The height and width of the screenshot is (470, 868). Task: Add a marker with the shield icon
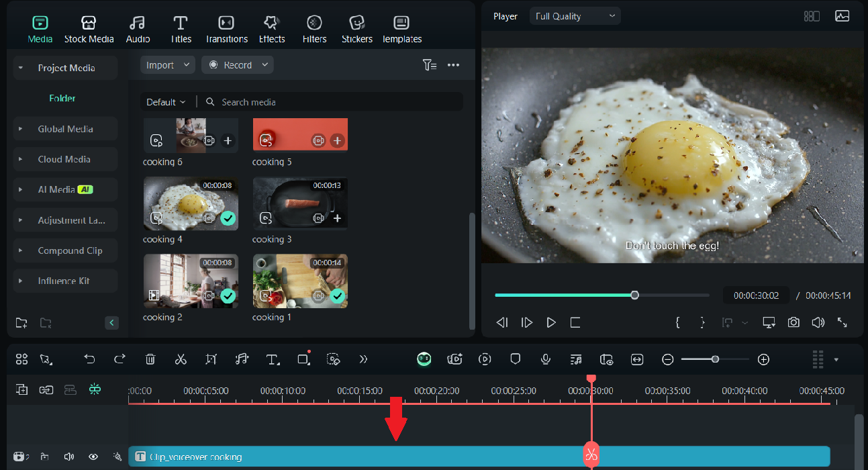[x=516, y=359]
